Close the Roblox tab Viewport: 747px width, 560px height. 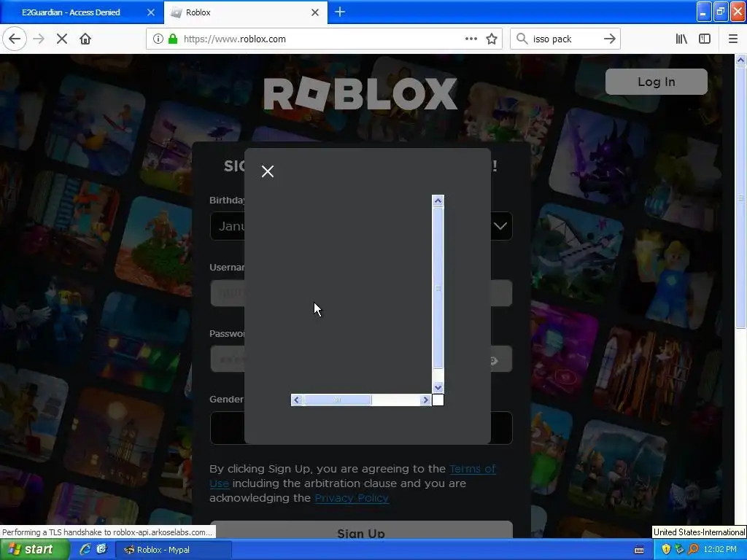click(x=315, y=12)
